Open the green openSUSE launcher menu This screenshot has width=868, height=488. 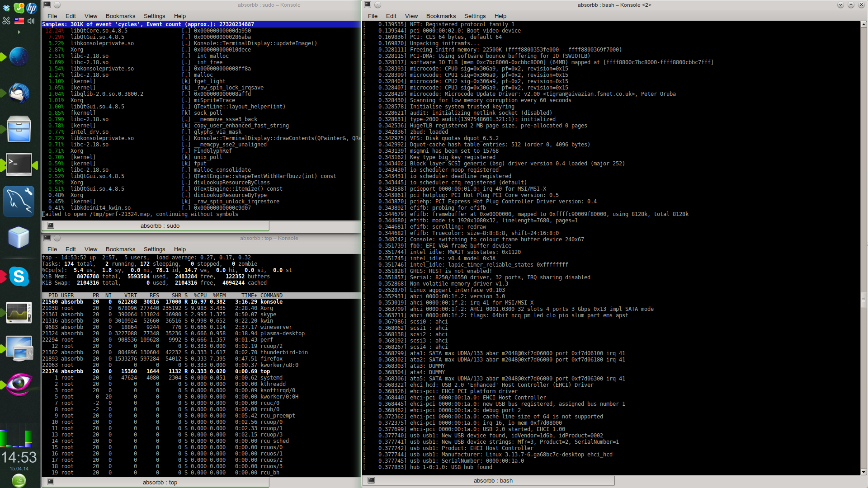pyautogui.click(x=19, y=480)
